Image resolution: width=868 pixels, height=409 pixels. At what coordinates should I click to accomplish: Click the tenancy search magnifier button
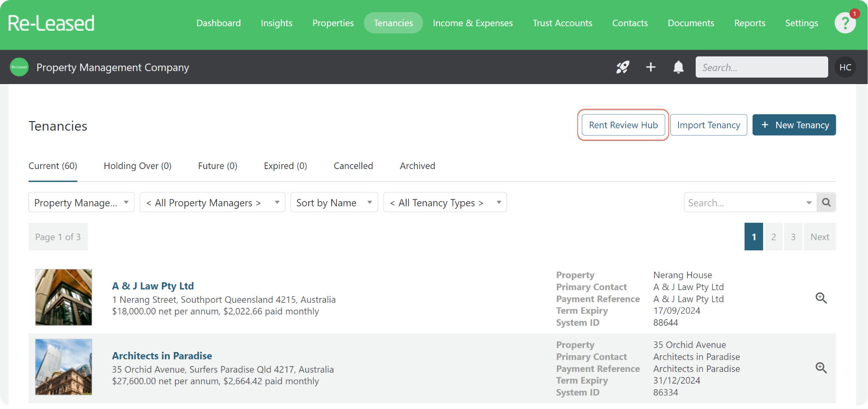pos(826,202)
